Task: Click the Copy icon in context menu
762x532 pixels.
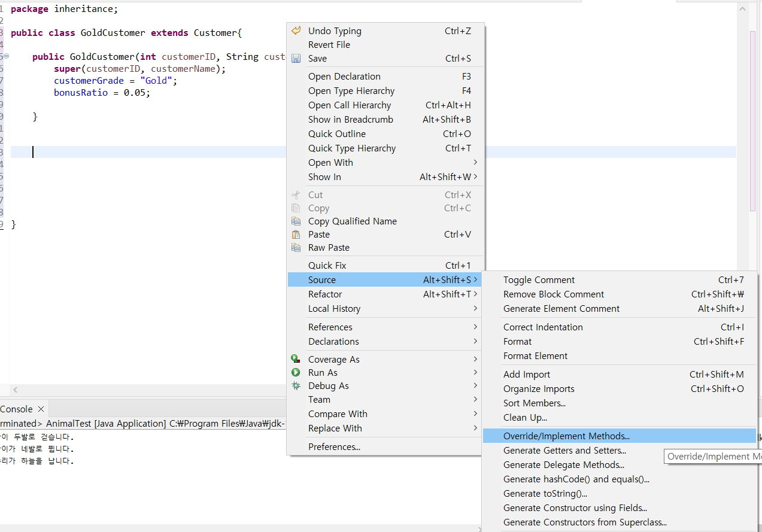Action: coord(296,208)
